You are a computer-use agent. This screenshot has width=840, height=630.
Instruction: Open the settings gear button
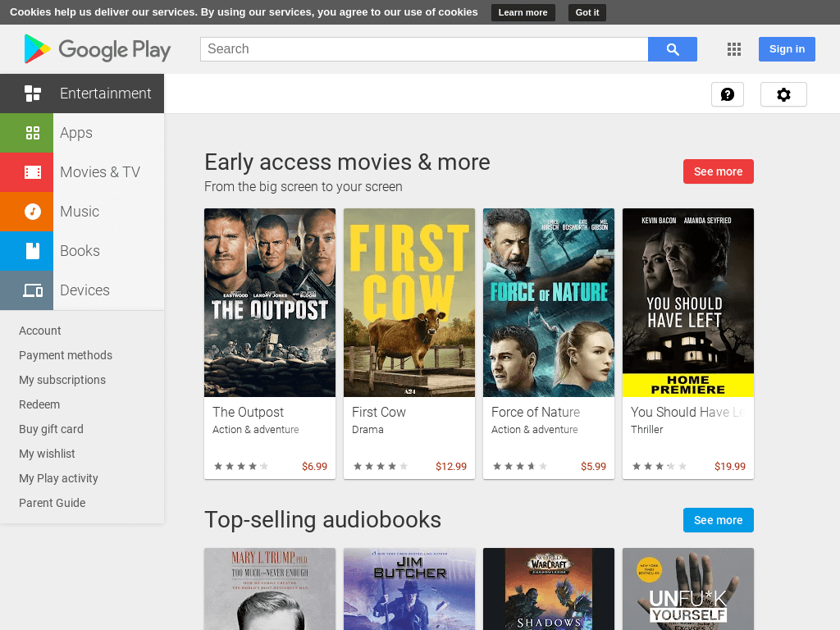tap(783, 95)
